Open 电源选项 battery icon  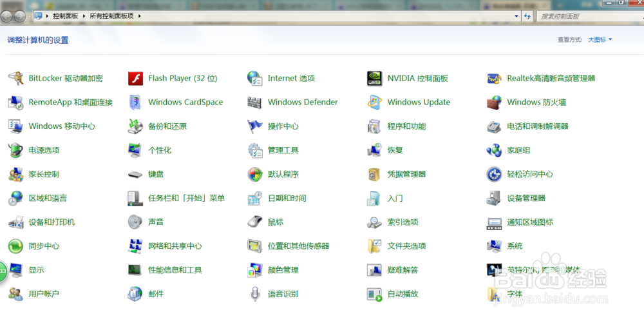15,150
